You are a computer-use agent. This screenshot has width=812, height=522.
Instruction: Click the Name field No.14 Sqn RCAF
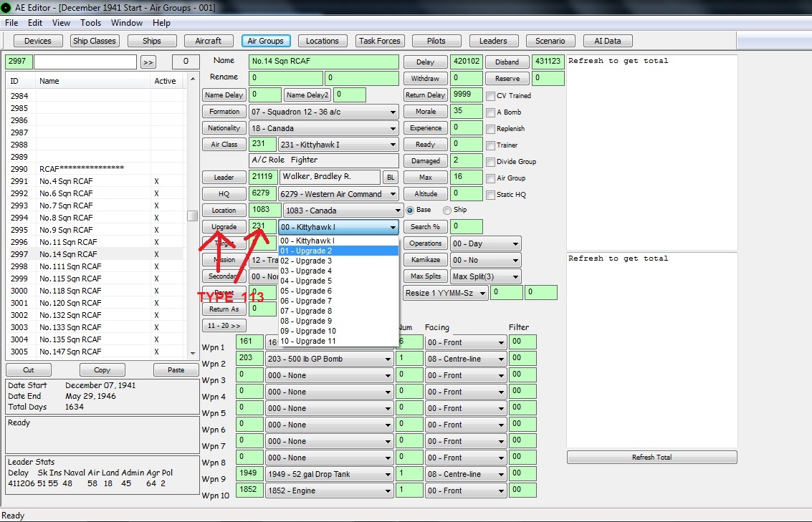tap(324, 62)
